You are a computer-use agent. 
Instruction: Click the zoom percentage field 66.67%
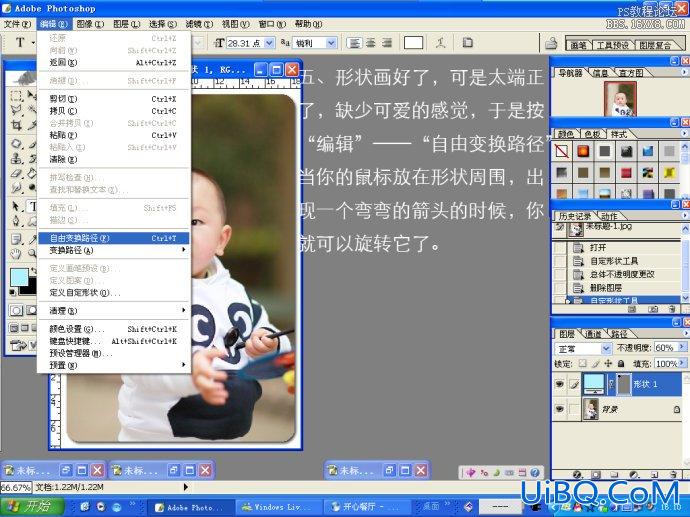coord(16,488)
